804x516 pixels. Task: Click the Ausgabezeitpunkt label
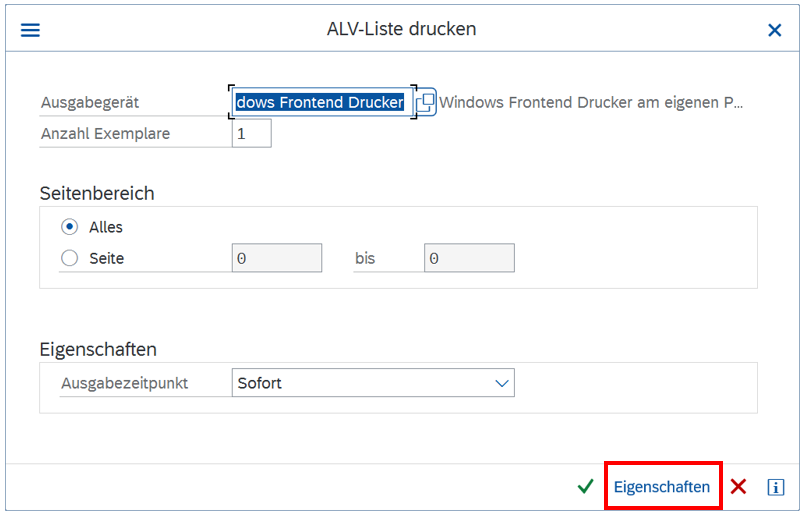coord(124,383)
